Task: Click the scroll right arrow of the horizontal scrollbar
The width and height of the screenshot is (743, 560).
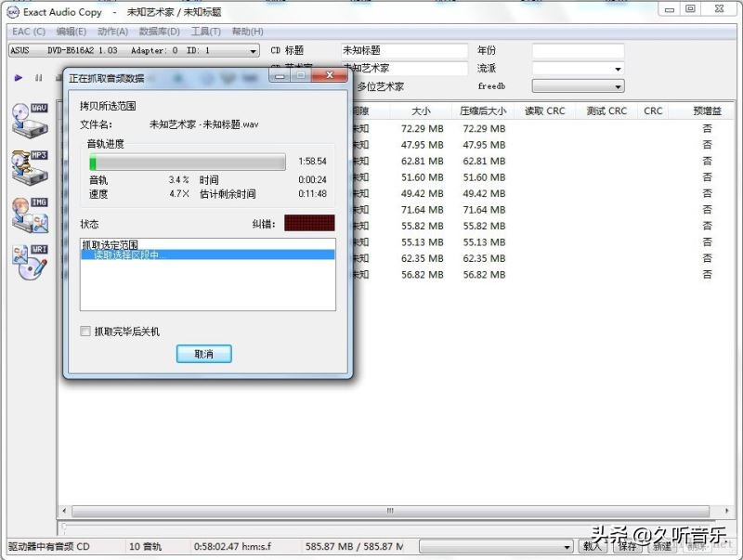Action: coord(727,511)
